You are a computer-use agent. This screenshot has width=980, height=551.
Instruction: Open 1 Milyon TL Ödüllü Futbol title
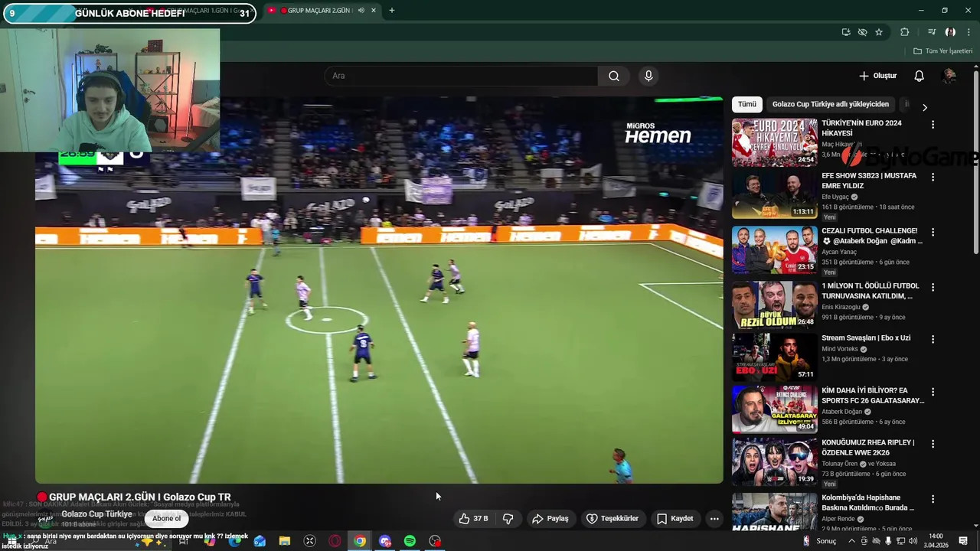click(870, 291)
